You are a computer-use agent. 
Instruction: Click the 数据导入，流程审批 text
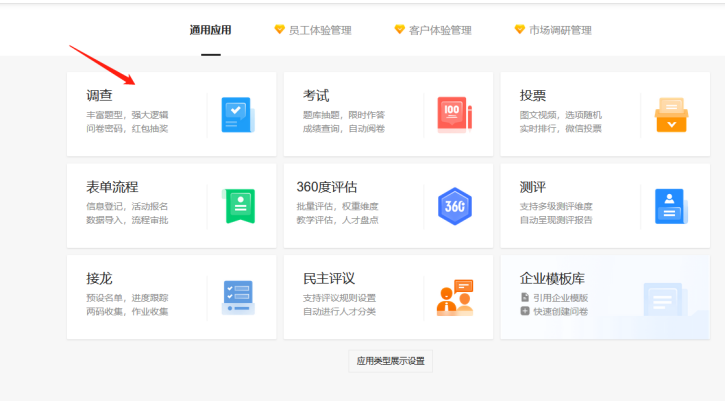click(127, 220)
